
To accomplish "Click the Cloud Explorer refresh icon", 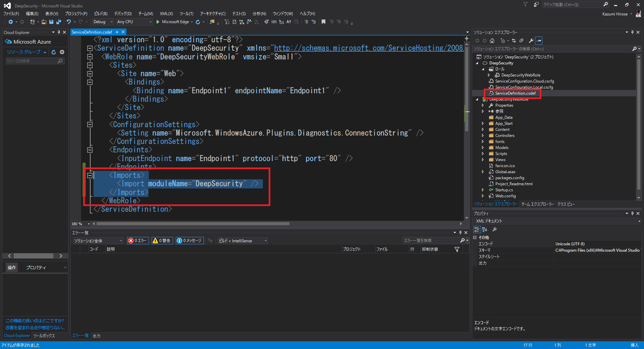I will click(x=54, y=52).
